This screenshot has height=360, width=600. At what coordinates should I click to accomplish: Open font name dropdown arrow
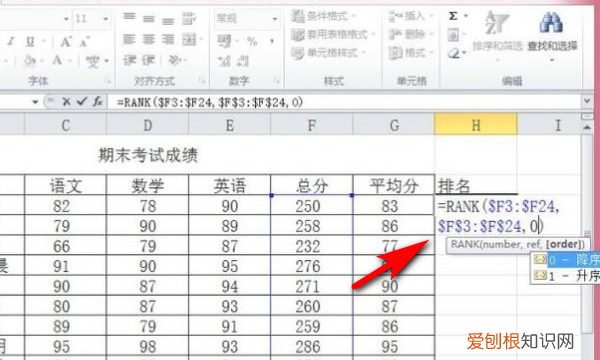[x=66, y=19]
